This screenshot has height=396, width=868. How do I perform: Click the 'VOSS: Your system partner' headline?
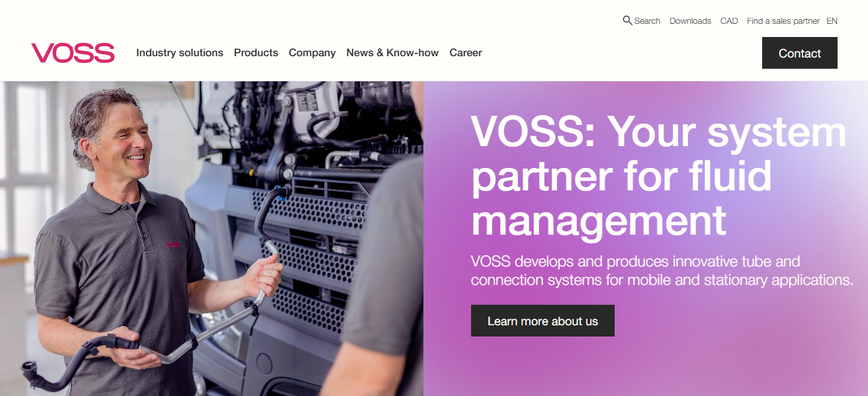coord(658,177)
